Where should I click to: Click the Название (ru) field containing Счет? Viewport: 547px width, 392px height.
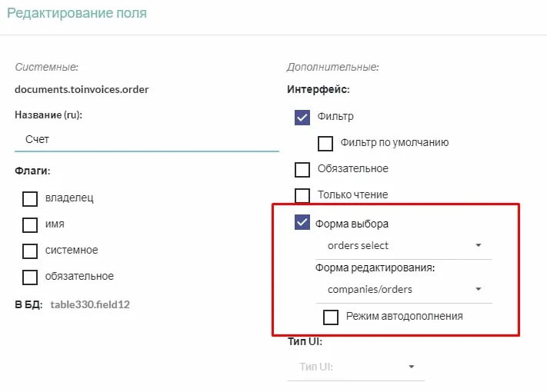point(146,139)
